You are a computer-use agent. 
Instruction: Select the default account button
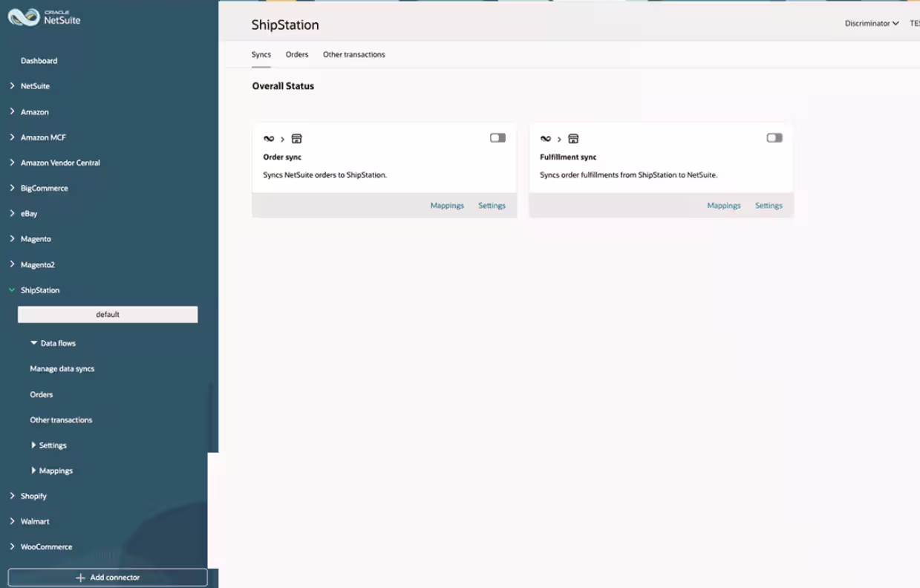(x=108, y=315)
